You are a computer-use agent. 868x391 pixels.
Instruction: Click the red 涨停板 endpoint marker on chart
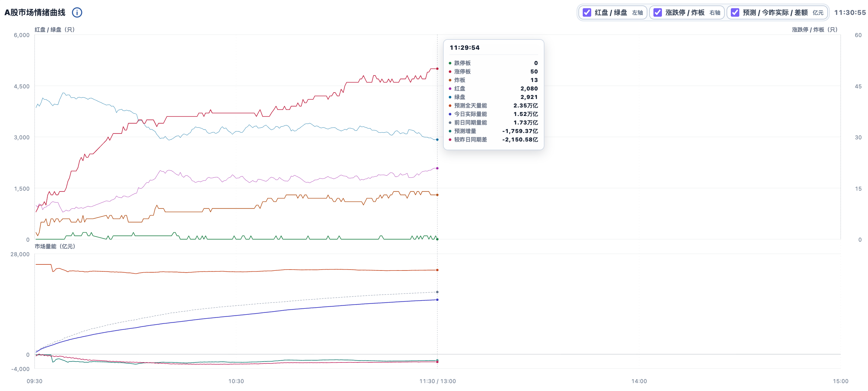coord(437,69)
